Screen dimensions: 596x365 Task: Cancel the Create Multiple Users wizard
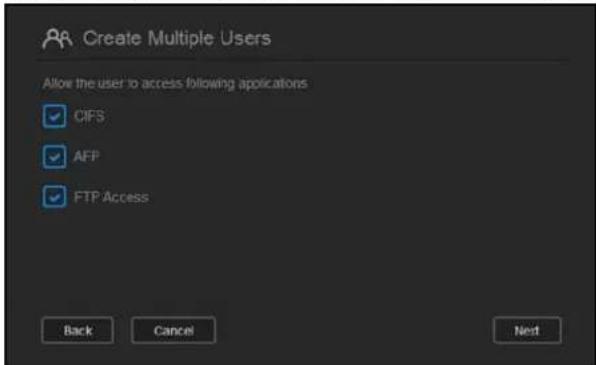(x=174, y=330)
